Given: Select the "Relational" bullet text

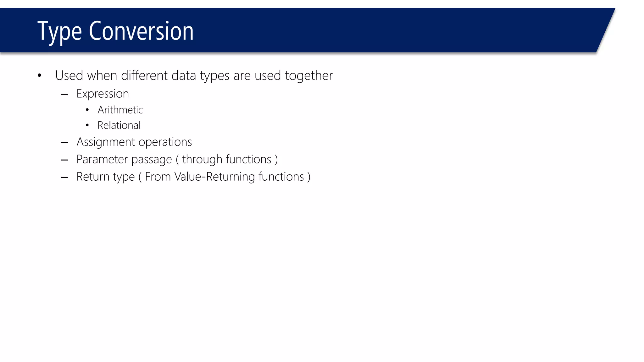Looking at the screenshot, I should pyautogui.click(x=119, y=125).
